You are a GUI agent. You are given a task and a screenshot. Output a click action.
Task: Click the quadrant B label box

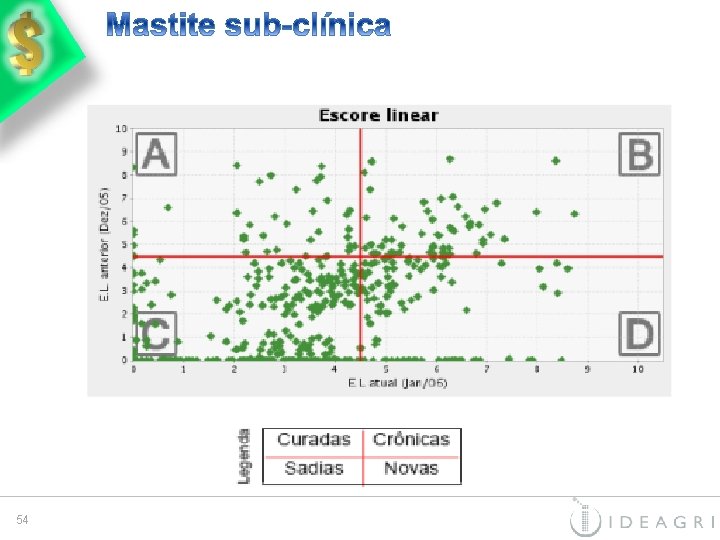[x=638, y=155]
